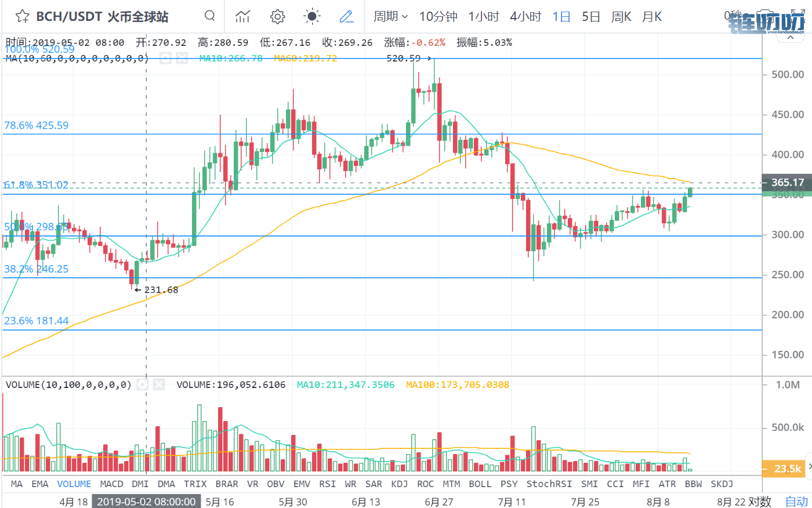Image resolution: width=812 pixels, height=508 pixels.
Task: Select the MA indicator tab
Action: [x=17, y=484]
